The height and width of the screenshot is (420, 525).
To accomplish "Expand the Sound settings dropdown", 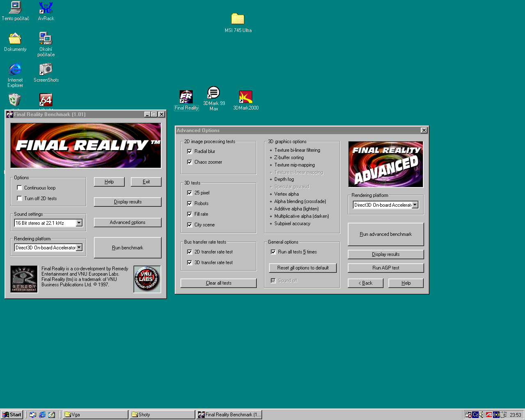I will pos(79,223).
